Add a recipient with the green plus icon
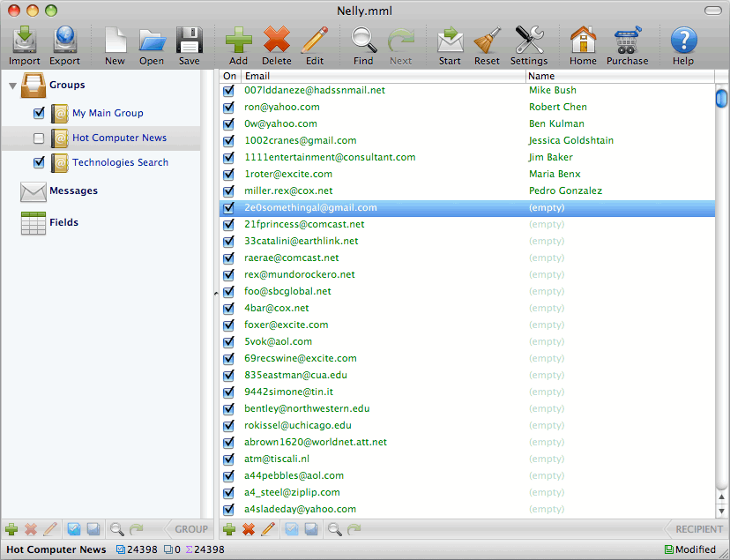The width and height of the screenshot is (730, 560). (x=228, y=529)
